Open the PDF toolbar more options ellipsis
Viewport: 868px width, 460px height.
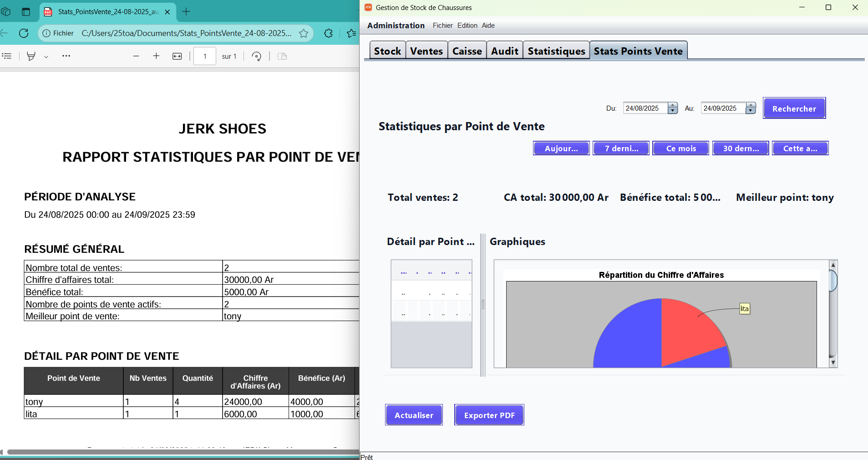(x=66, y=56)
